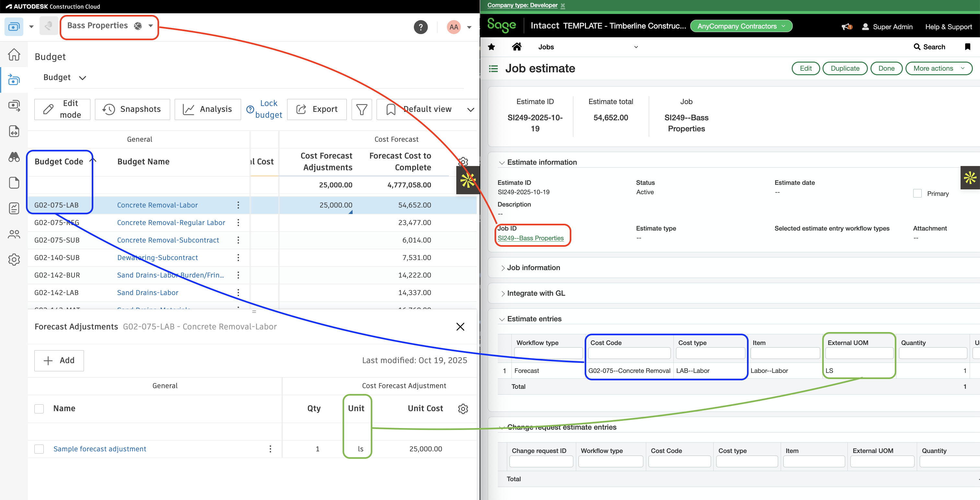Click the Sage home icon in Intacct navbar
980x500 pixels.
[x=517, y=46]
